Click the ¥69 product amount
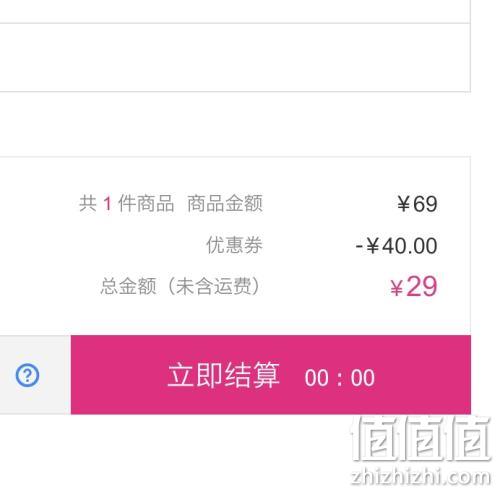Viewport: 500px width, 494px height. coord(417,204)
